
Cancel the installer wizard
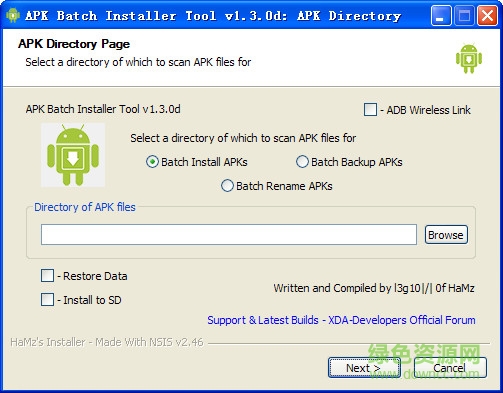[x=450, y=368]
